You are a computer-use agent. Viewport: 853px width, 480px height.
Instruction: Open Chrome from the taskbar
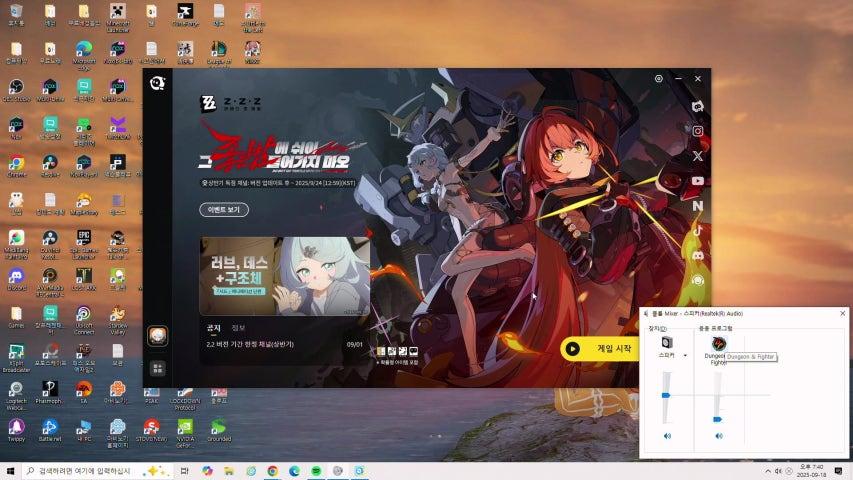(273, 471)
